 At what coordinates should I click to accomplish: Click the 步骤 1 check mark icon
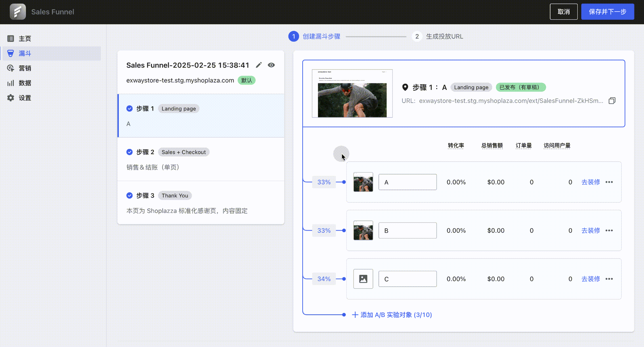click(x=129, y=109)
